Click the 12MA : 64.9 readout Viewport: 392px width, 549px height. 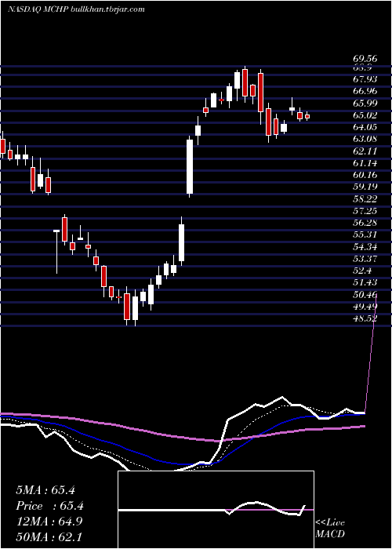click(49, 522)
